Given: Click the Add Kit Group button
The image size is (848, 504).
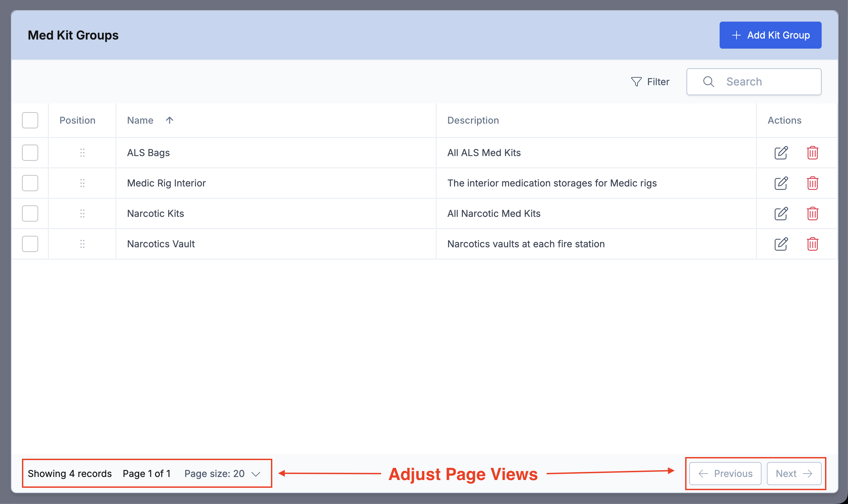Looking at the screenshot, I should pos(770,35).
